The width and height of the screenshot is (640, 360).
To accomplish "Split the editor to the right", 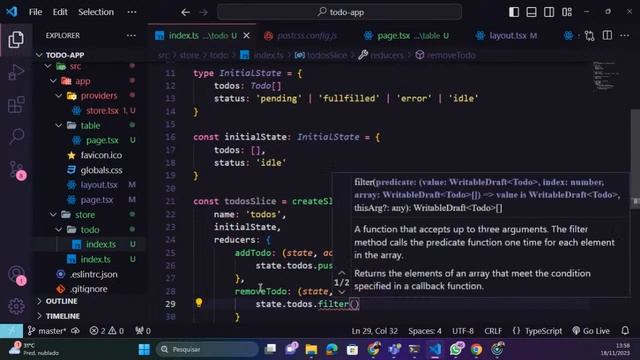I will pos(607,36).
